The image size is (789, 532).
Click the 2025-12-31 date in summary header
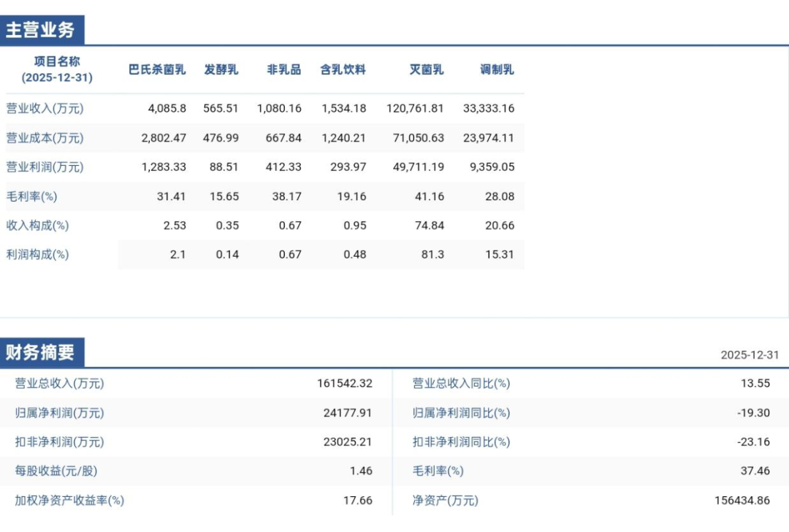click(x=750, y=355)
